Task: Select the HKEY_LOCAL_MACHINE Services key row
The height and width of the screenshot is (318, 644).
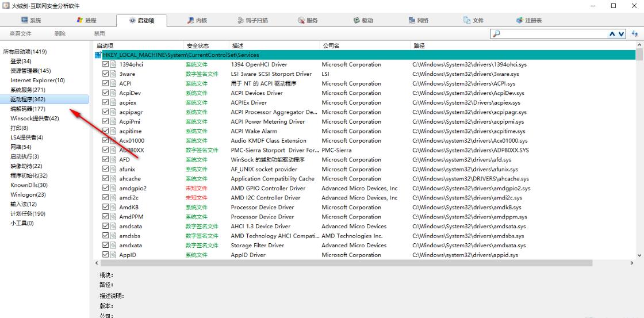Action: tap(365, 55)
